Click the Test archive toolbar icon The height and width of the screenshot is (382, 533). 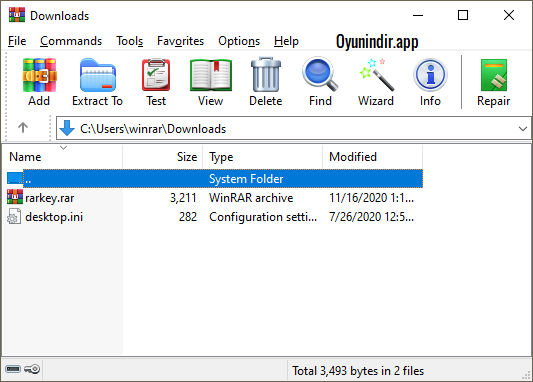tap(156, 75)
